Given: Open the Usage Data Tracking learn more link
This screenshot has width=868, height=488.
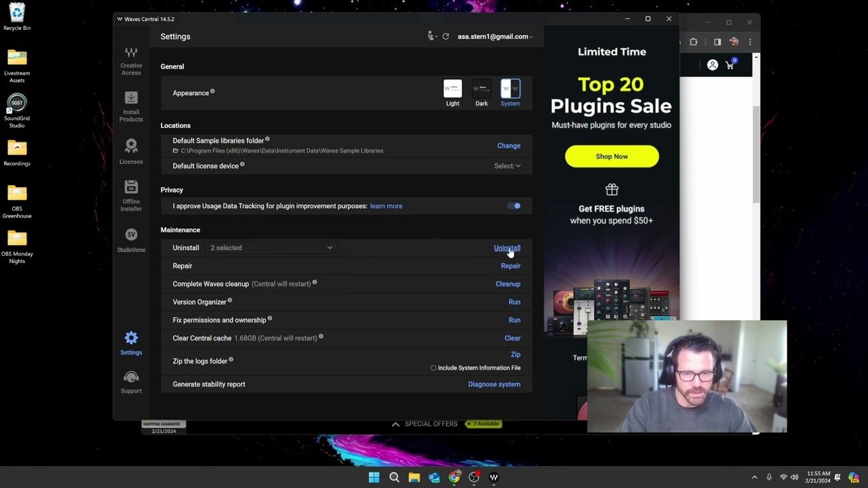Looking at the screenshot, I should click(386, 206).
